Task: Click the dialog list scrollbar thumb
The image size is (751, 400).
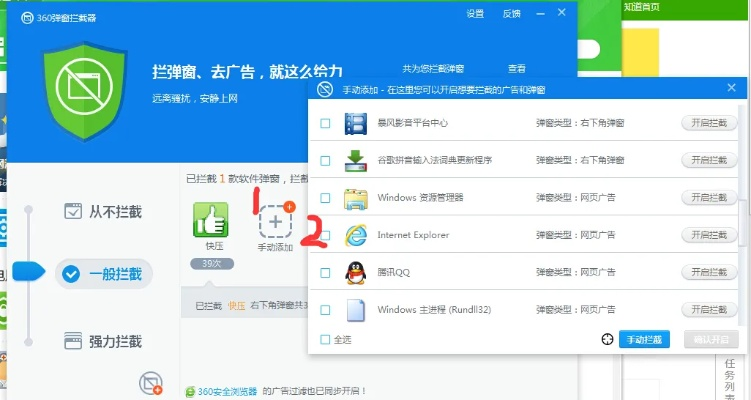Action: [743, 225]
